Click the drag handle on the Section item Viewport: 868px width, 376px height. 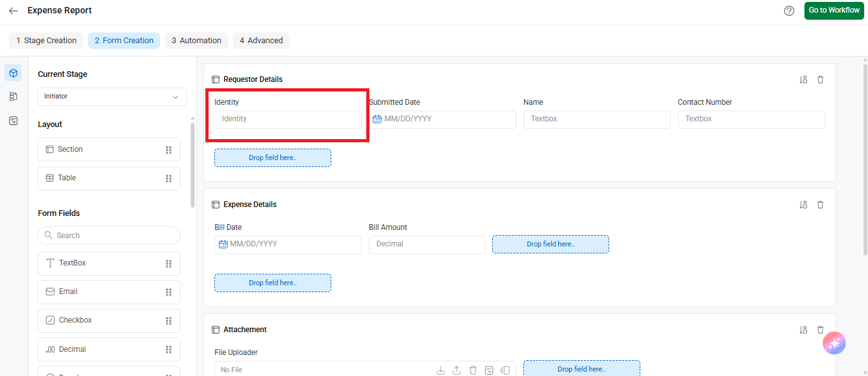169,150
